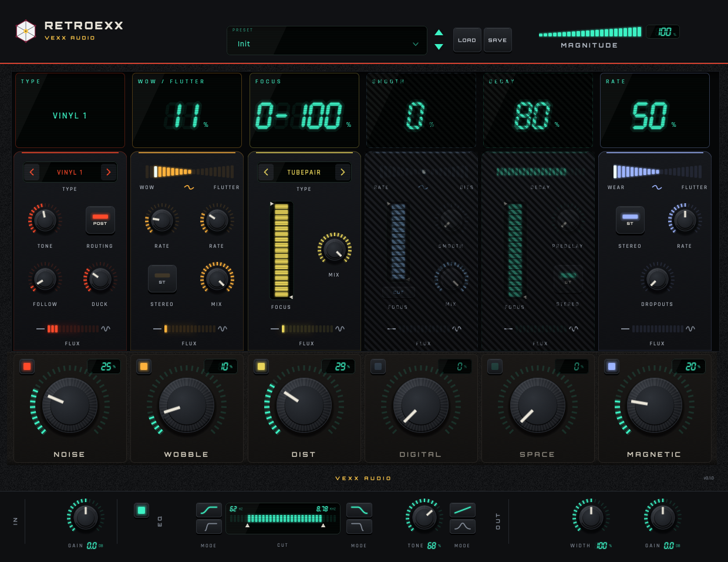Viewport: 728px width, 562px height.
Task: Switch to previous noise type before Vinyl 1
Action: [x=32, y=172]
